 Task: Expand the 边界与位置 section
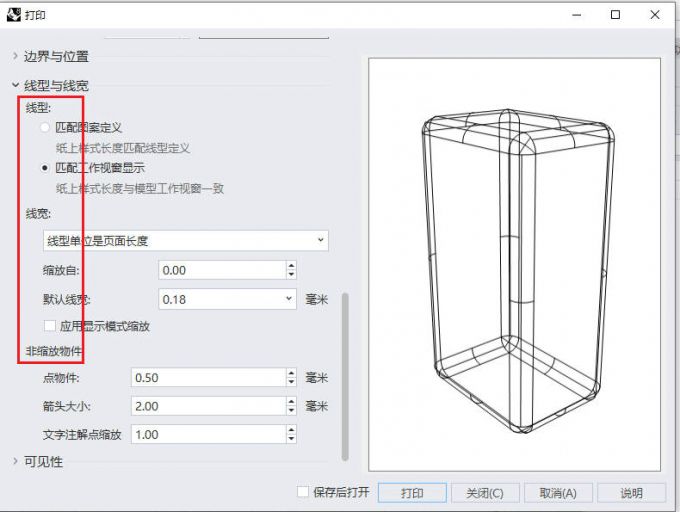click(15, 56)
